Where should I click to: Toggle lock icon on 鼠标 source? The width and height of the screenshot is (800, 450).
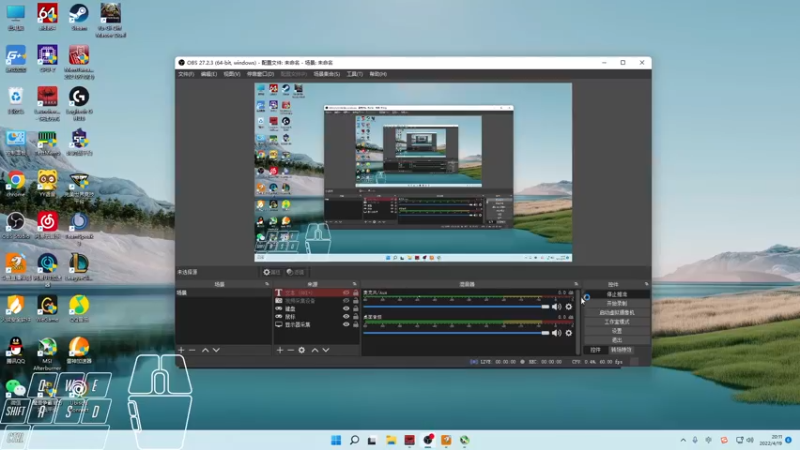[354, 317]
